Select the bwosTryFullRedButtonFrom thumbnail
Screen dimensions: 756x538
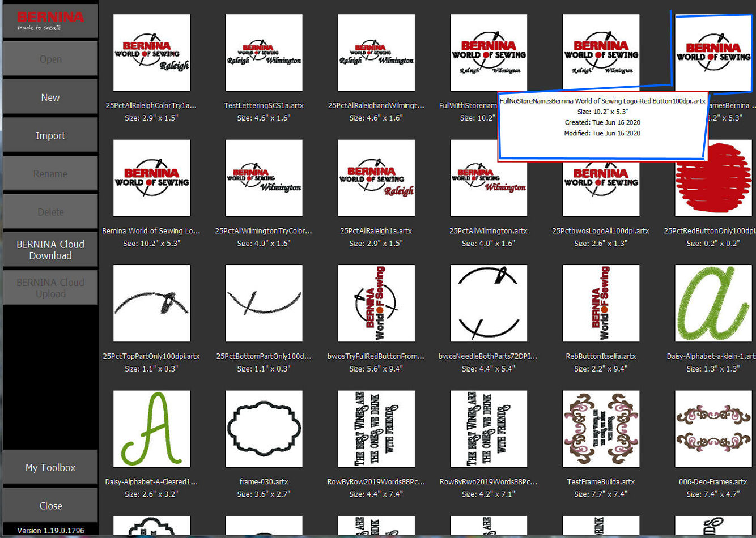pyautogui.click(x=376, y=303)
